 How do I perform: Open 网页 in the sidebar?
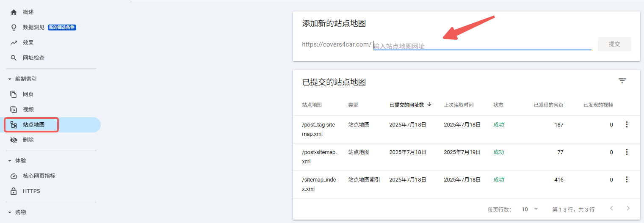click(28, 94)
